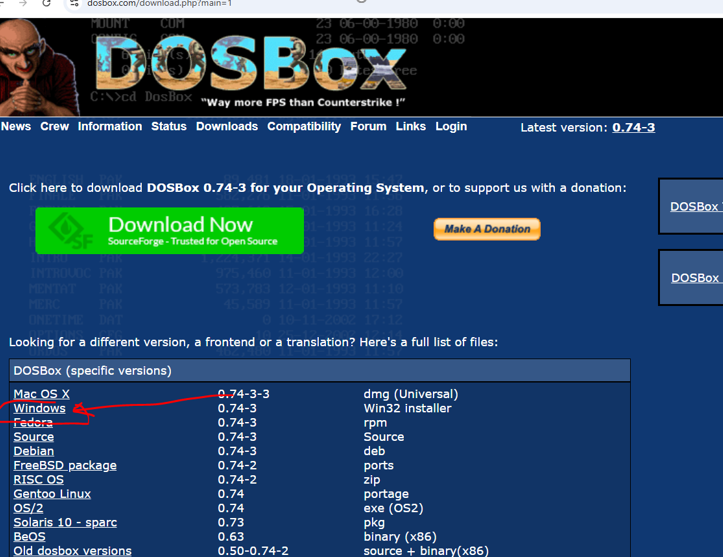
Task: Open the News menu item
Action: point(16,127)
